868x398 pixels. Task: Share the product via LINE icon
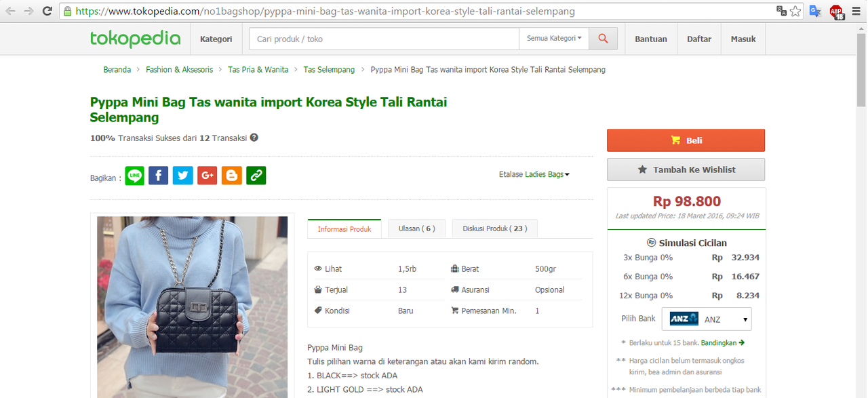(134, 176)
